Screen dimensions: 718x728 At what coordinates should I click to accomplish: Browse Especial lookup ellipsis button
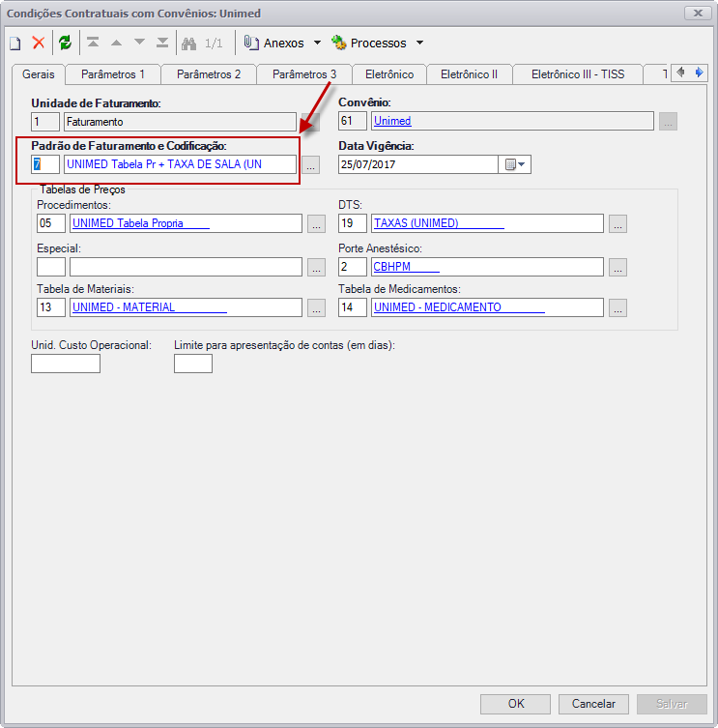coord(317,268)
